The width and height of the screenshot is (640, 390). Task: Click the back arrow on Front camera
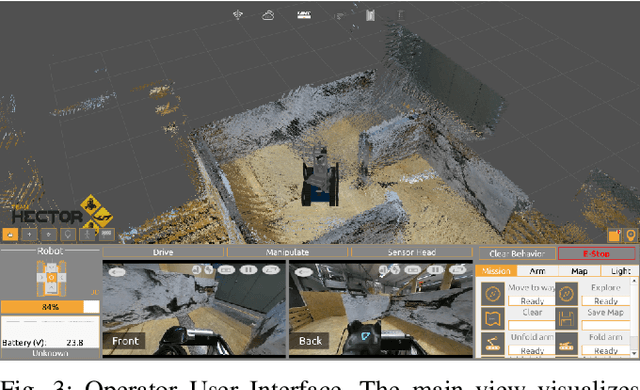117,272
